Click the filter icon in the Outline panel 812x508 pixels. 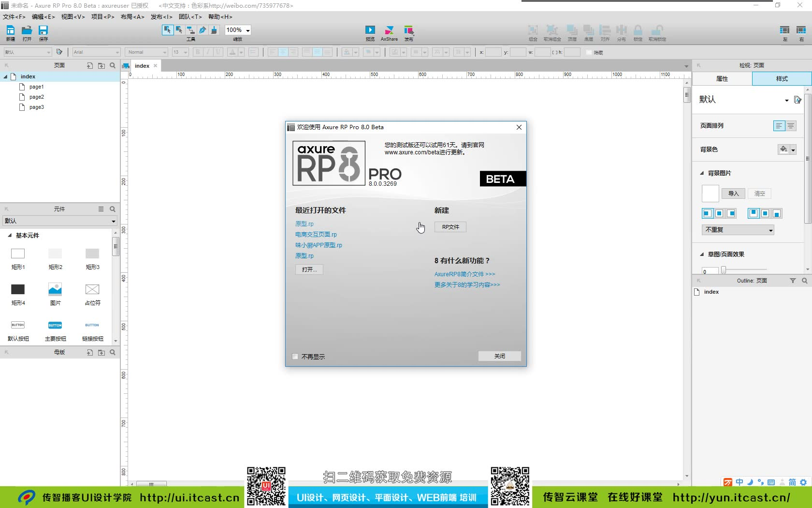(793, 281)
